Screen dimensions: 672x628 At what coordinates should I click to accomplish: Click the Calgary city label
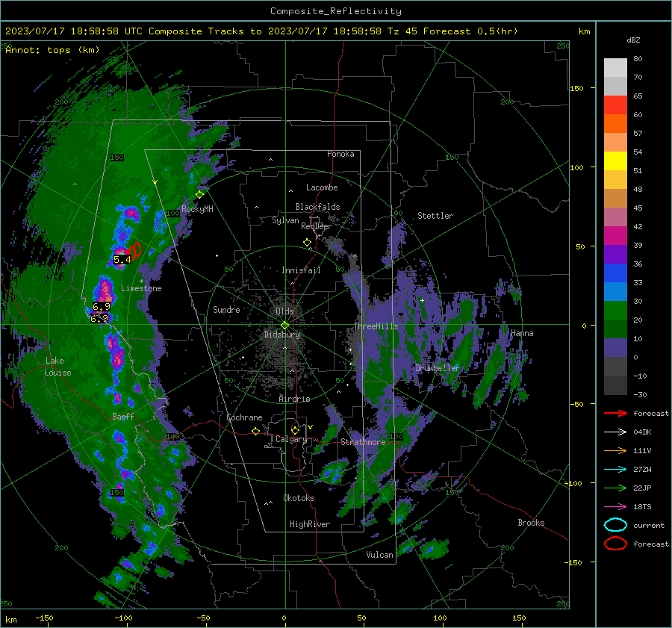pos(291,439)
